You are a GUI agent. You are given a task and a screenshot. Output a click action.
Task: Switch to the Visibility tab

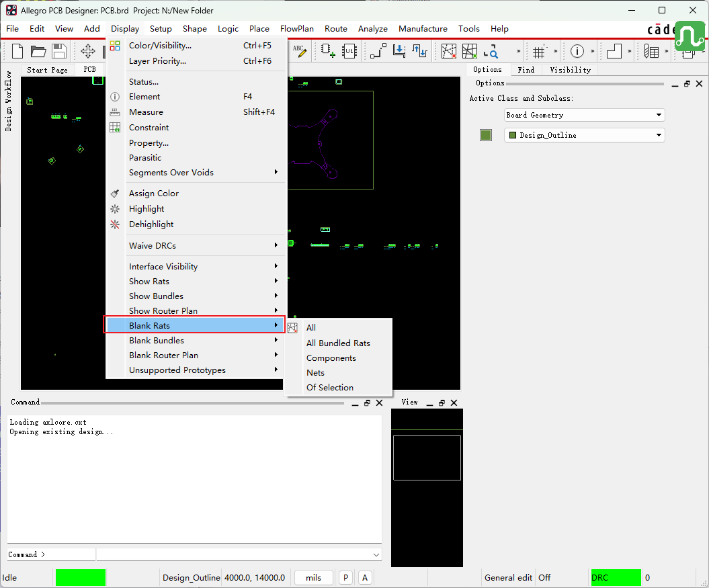tap(570, 70)
